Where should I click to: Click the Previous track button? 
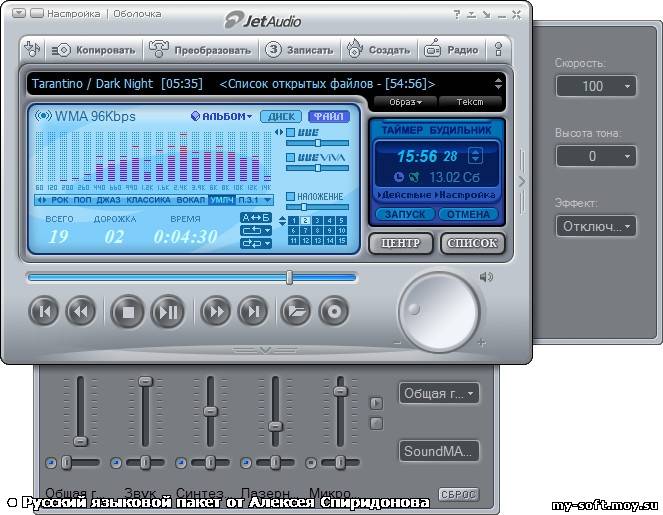44,312
